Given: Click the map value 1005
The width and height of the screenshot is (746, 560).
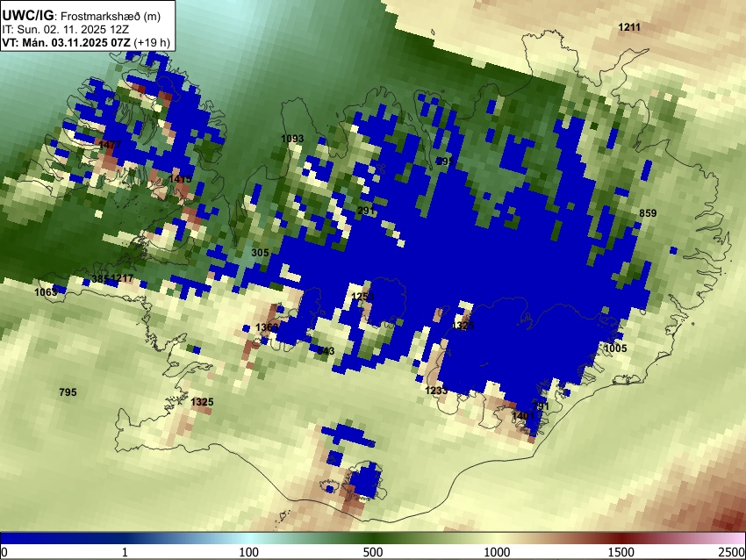Looking at the screenshot, I should (615, 348).
